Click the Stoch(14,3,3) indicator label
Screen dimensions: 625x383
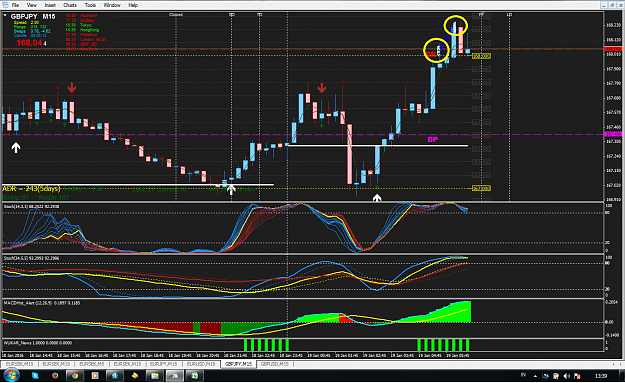(x=31, y=207)
